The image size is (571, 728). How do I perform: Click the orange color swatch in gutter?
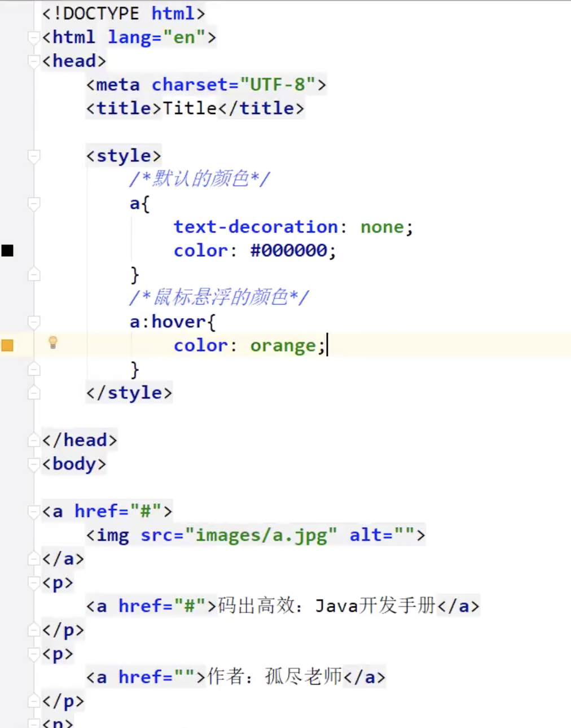pyautogui.click(x=7, y=345)
